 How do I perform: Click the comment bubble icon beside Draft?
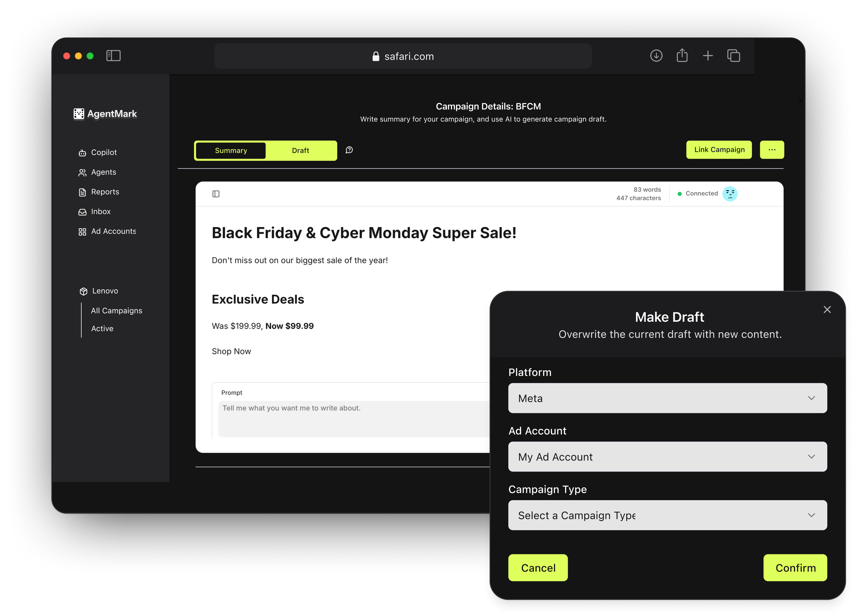349,150
